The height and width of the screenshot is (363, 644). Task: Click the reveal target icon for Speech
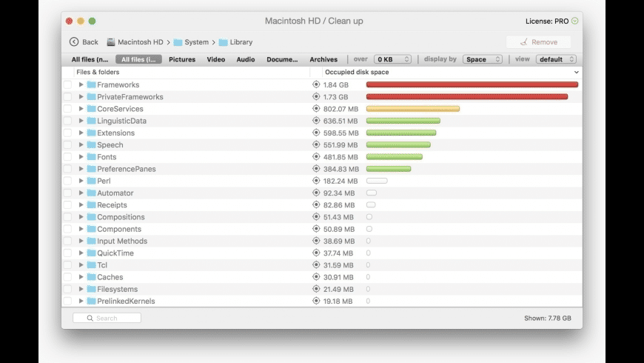click(316, 144)
